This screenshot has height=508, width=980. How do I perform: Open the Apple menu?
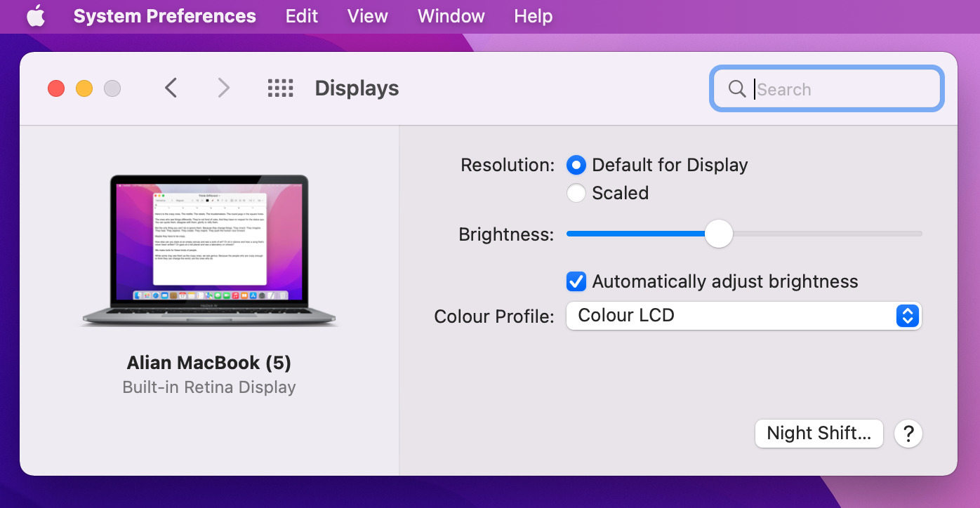point(37,16)
